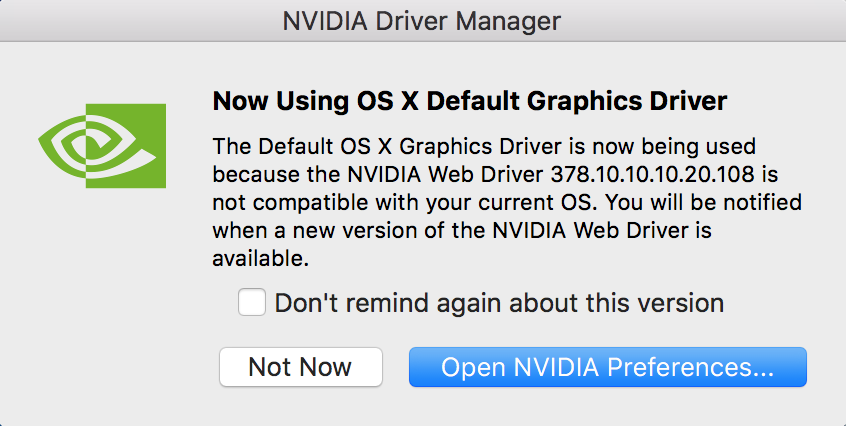Image resolution: width=846 pixels, height=426 pixels.
Task: Click the word 'available.' in the message
Action: click(261, 259)
